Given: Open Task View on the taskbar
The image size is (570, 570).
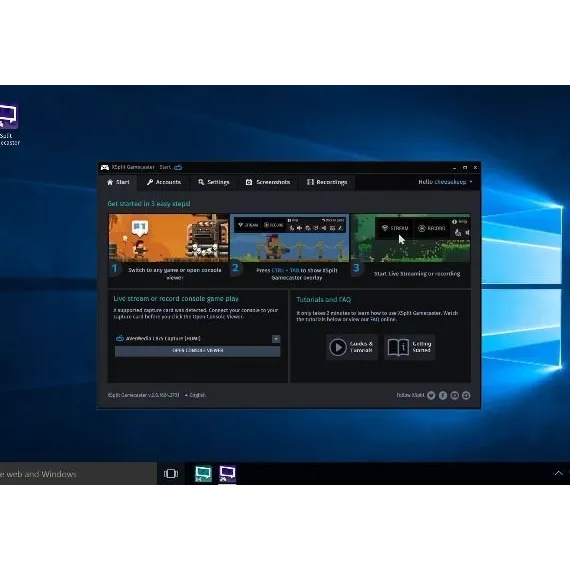Looking at the screenshot, I should (x=171, y=474).
